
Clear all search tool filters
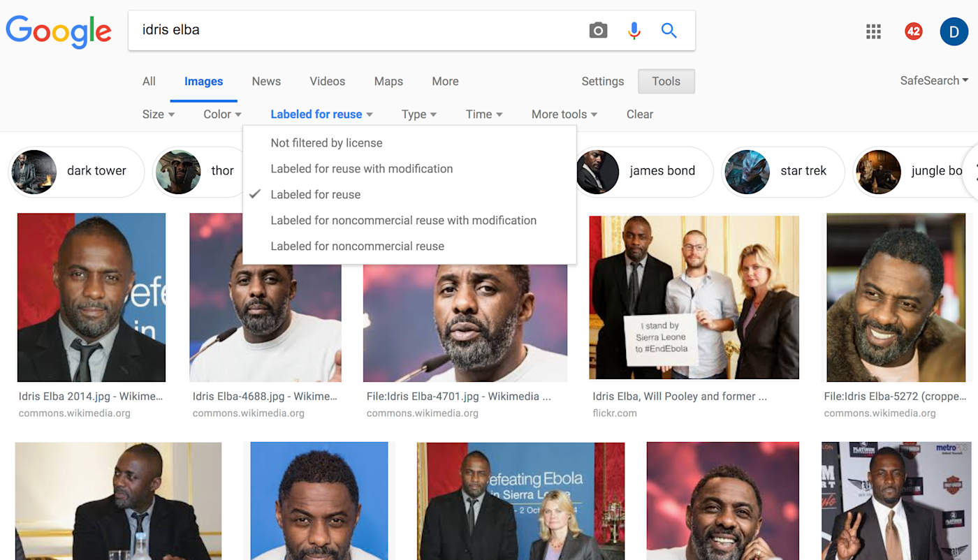pyautogui.click(x=639, y=115)
